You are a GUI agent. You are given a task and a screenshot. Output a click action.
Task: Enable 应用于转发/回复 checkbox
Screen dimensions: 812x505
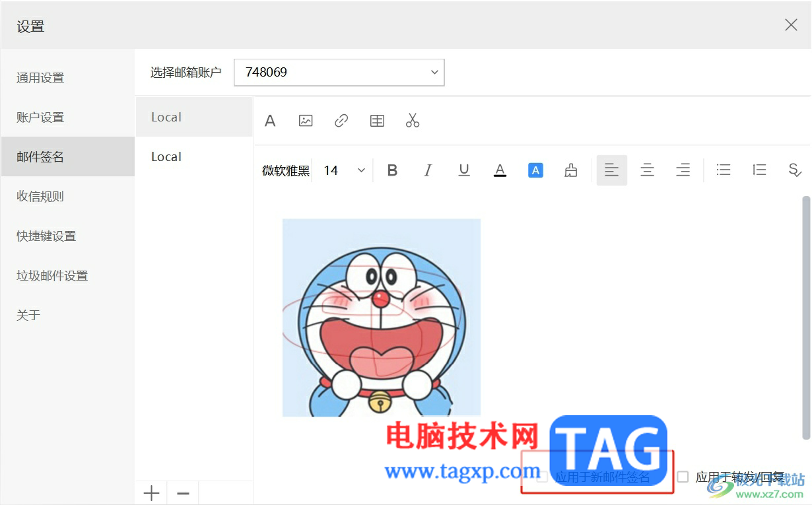coord(683,477)
